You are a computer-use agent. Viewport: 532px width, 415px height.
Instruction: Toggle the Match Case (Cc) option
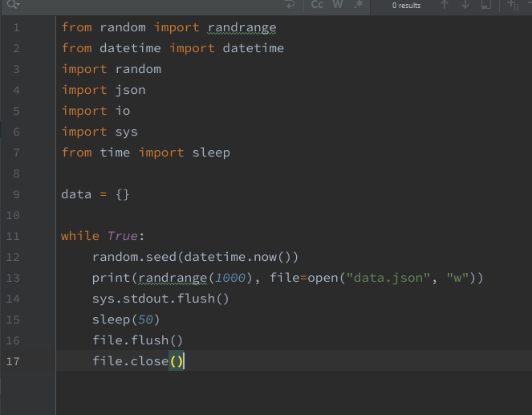pyautogui.click(x=317, y=5)
